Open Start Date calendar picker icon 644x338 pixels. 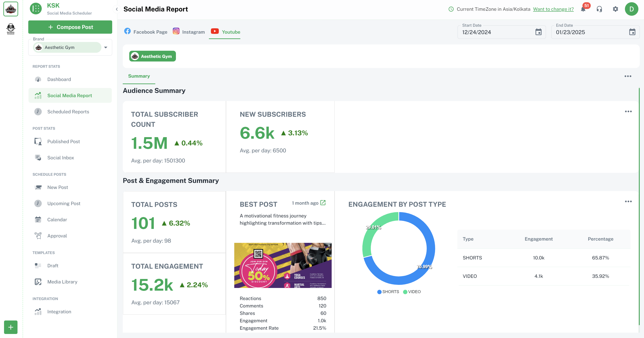coord(538,32)
